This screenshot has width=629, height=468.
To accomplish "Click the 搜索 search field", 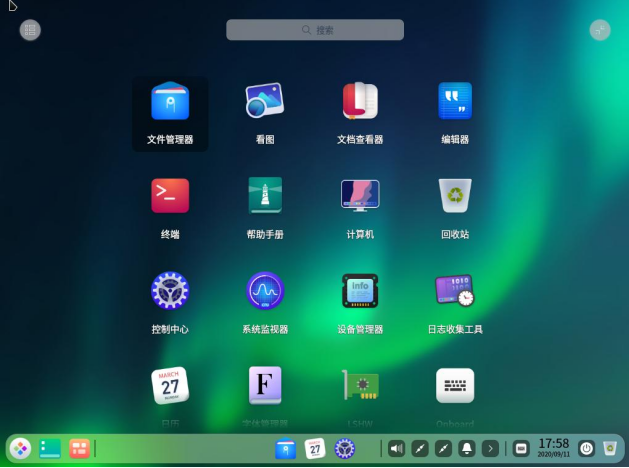I will tap(315, 31).
